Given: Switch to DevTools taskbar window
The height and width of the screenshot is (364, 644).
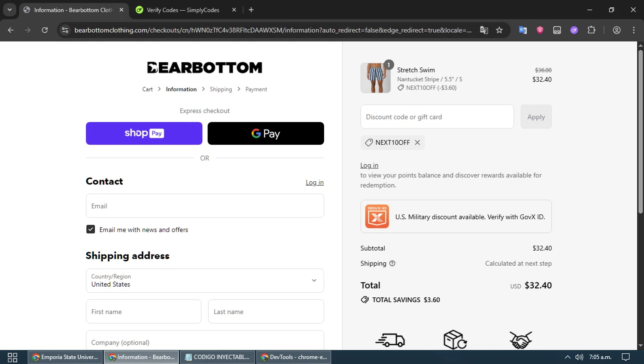Looking at the screenshot, I should coord(294,357).
